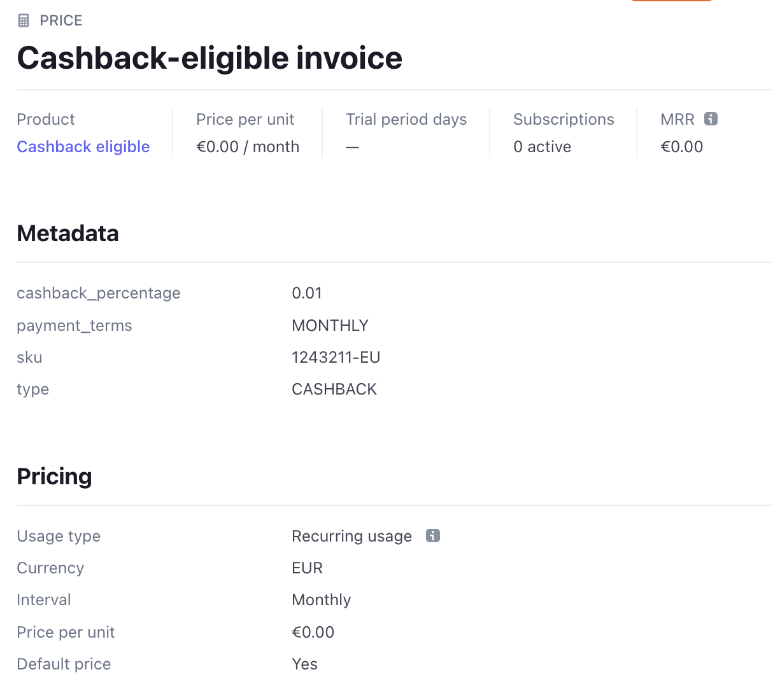
Task: Select the Currency value EUR
Action: [x=307, y=568]
